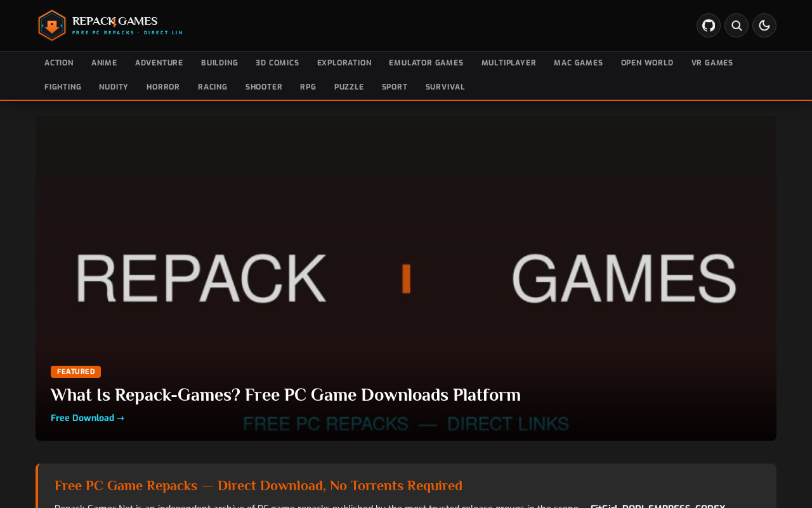Open the GitHub icon link
This screenshot has height=508, width=812.
tap(709, 25)
